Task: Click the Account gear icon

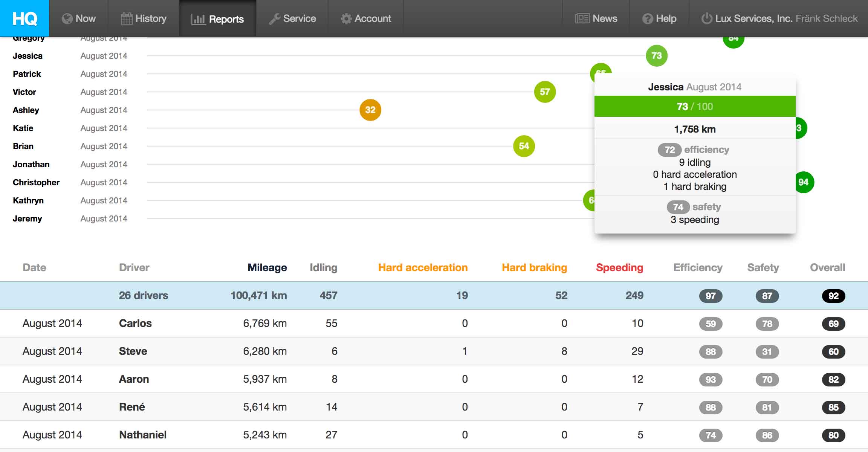Action: coord(346,19)
